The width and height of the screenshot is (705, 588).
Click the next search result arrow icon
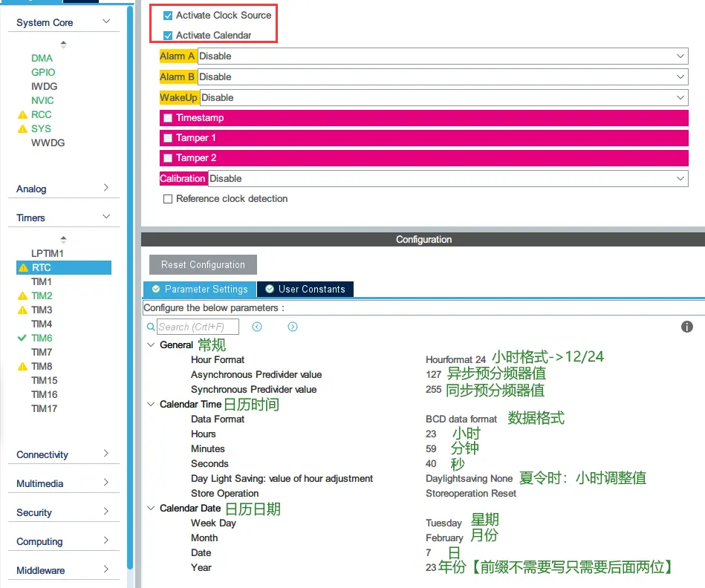pyautogui.click(x=293, y=327)
